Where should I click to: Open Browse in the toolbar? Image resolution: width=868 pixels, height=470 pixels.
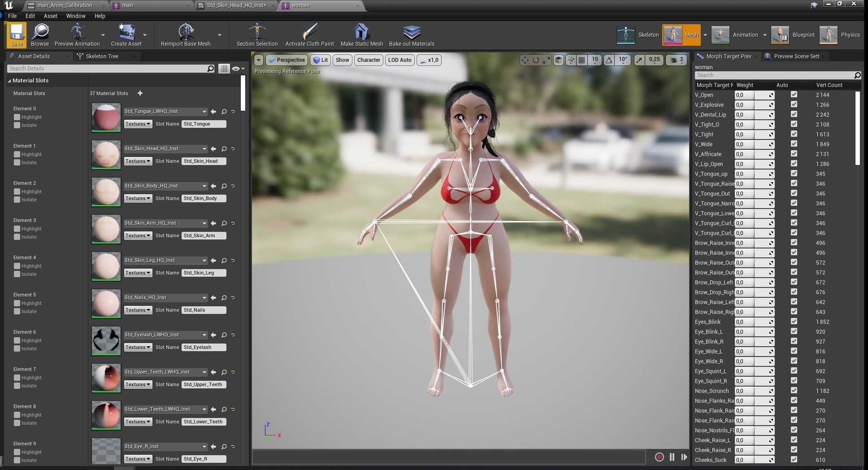coord(40,35)
